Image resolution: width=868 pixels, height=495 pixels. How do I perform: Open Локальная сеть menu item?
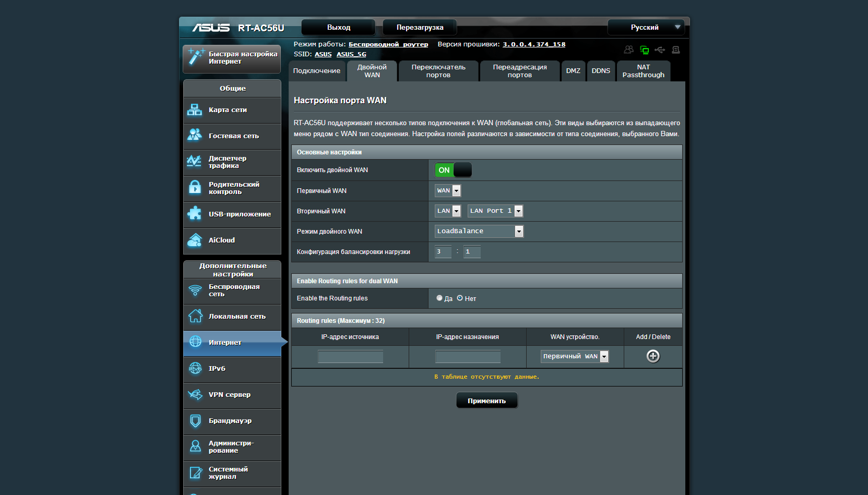(x=232, y=317)
